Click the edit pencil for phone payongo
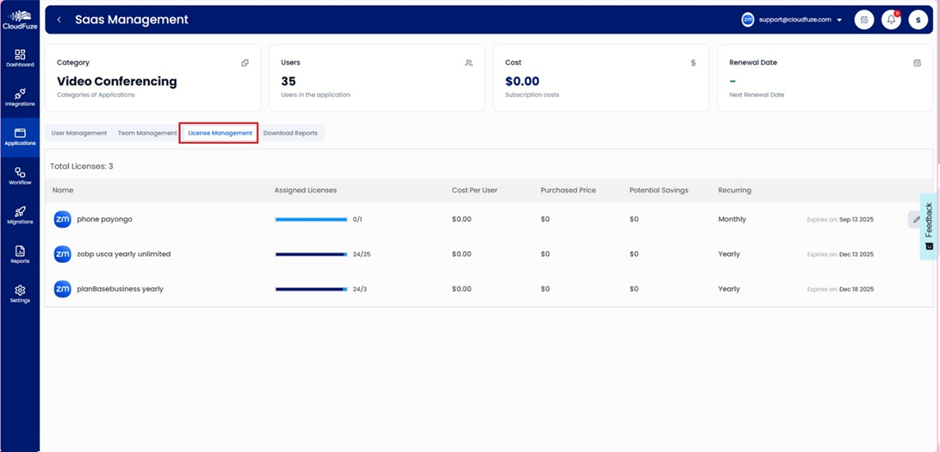The image size is (940, 452). click(x=916, y=219)
